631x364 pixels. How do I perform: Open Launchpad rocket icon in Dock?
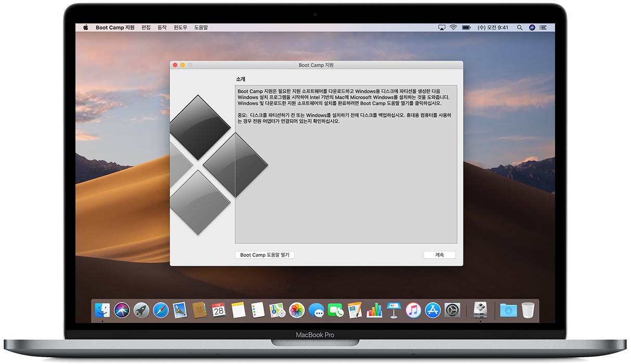tap(141, 310)
